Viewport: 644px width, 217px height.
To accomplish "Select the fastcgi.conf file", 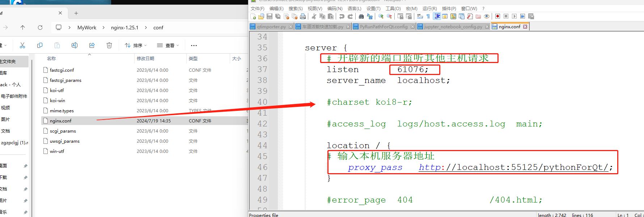I will [x=62, y=70].
